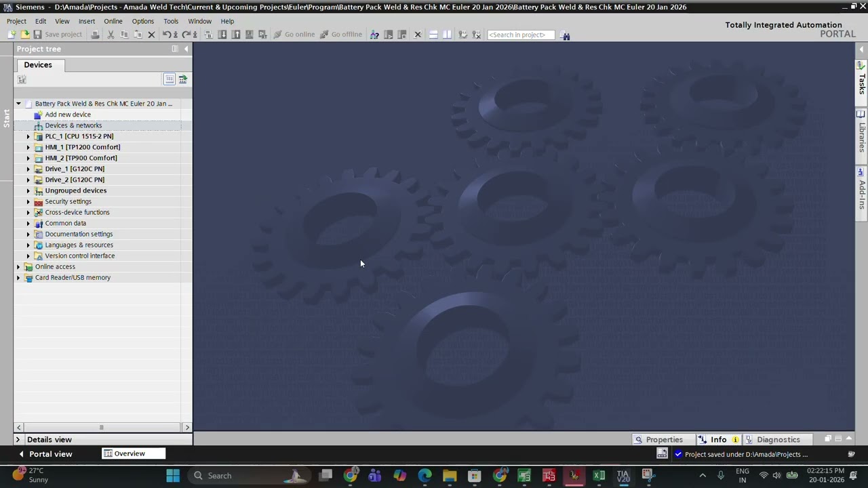This screenshot has height=488, width=868.
Task: Click the Accessible devices icon in toolbar
Action: 374,35
